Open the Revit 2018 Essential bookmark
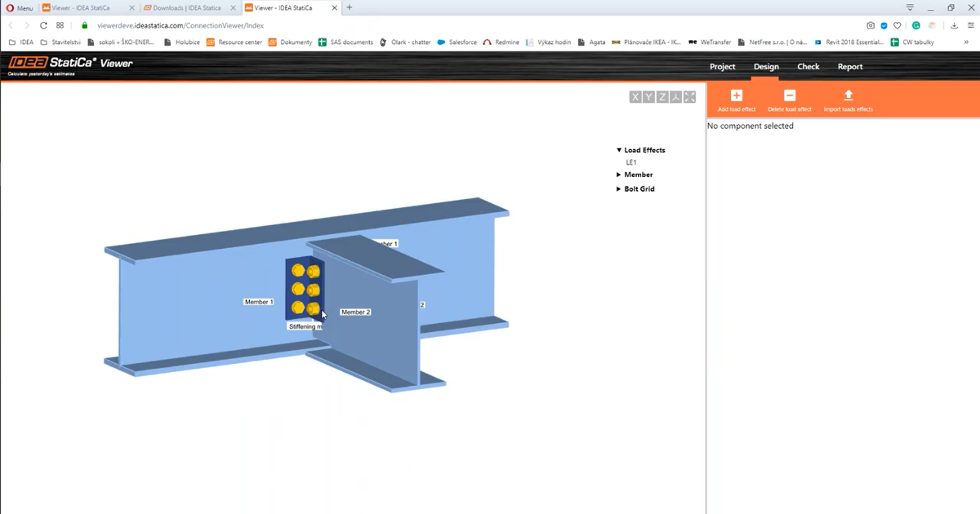980x514 pixels. tap(849, 42)
